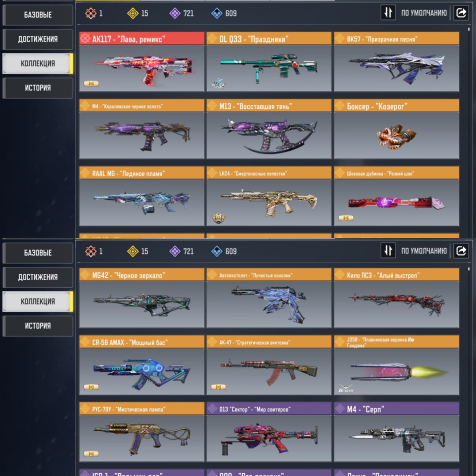Click the crown badge on the LK24 card

pyautogui.click(x=219, y=218)
